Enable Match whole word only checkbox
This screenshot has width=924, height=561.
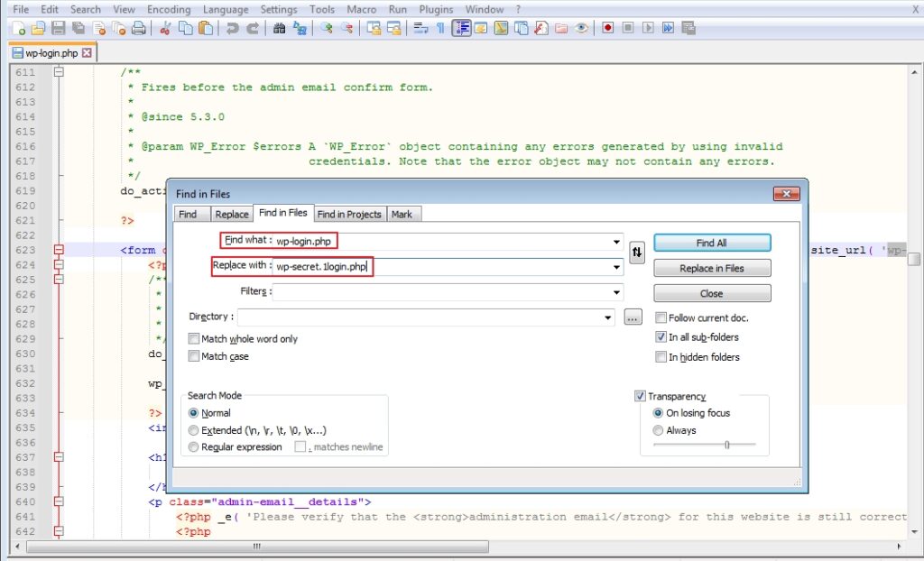(193, 339)
